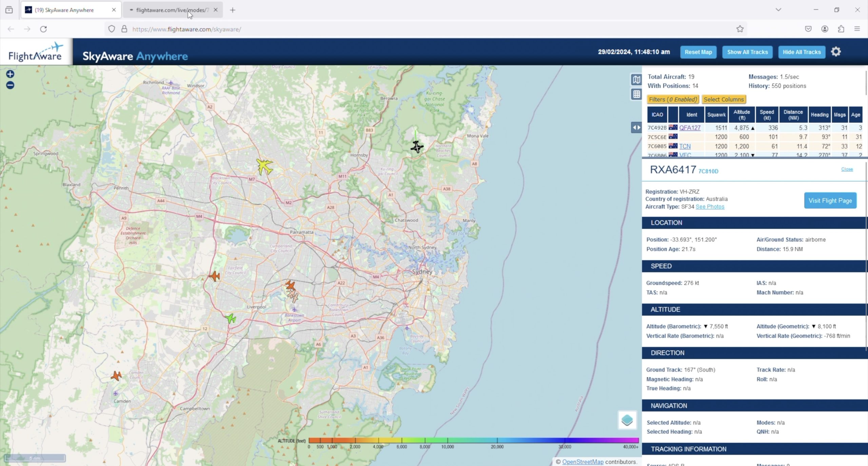Bookmark the page with the star icon
The width and height of the screenshot is (868, 466).
740,29
